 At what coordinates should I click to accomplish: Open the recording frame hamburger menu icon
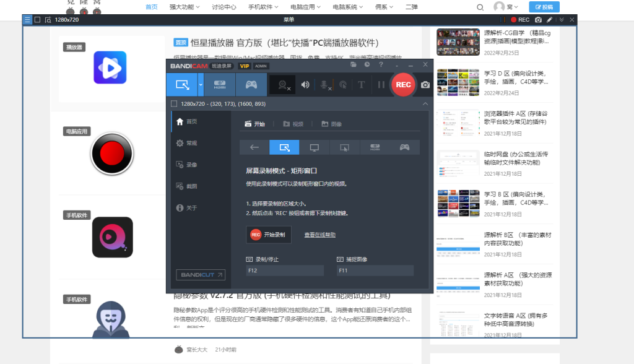[27, 19]
